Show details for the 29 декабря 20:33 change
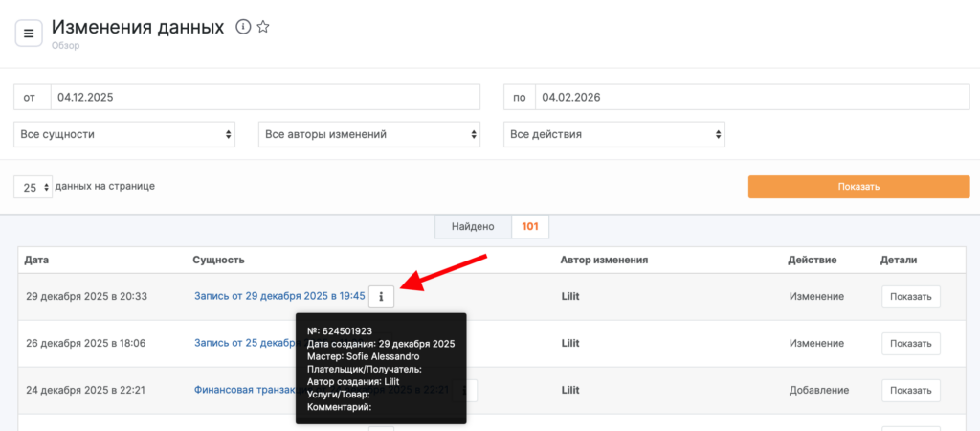 [910, 297]
